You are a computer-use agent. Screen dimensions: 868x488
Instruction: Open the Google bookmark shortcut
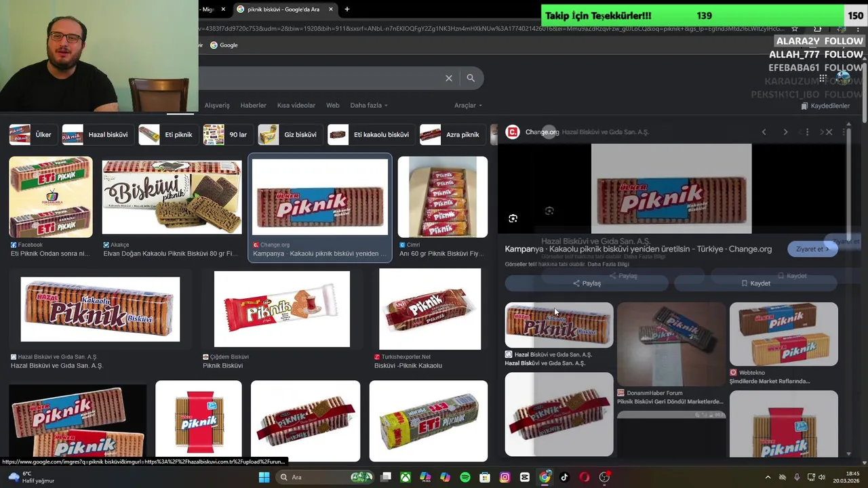coord(224,45)
